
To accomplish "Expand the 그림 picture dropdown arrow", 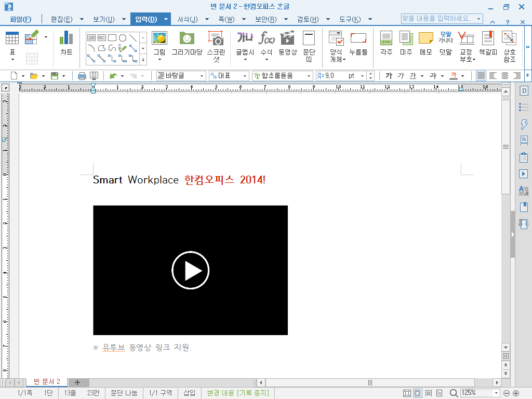I will pos(159,60).
